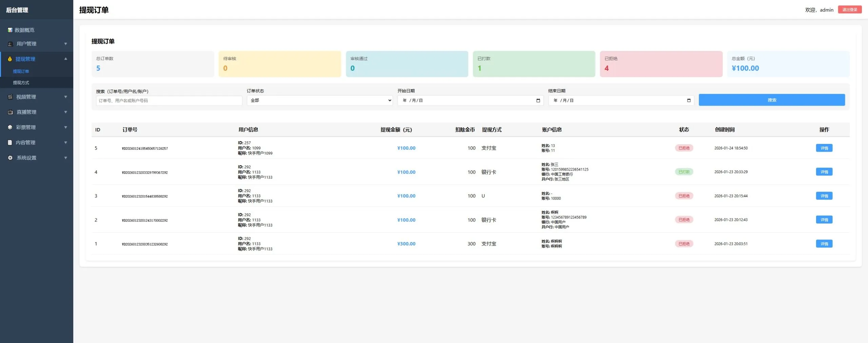Click the 已打款 status badge in row 4
Screen dimensions: 868x343
click(x=684, y=172)
